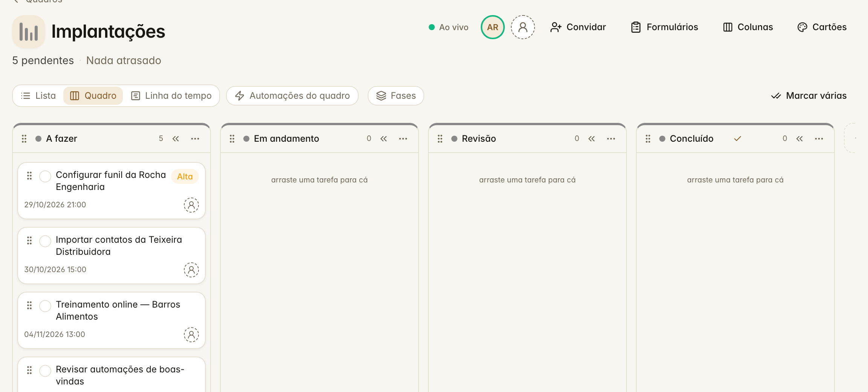Switch to Lista view
This screenshot has height=392, width=868.
[x=38, y=96]
